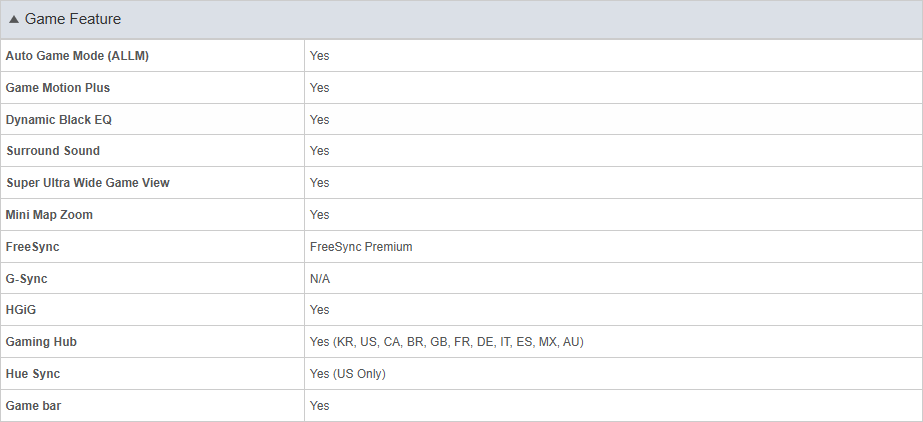923x422 pixels.
Task: Click the N/A value for G-Sync
Action: pyautogui.click(x=320, y=278)
